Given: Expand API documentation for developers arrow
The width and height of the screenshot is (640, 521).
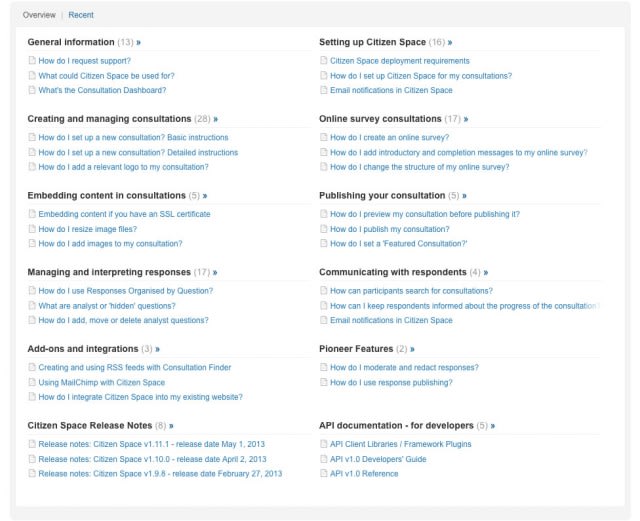Looking at the screenshot, I should [493, 426].
